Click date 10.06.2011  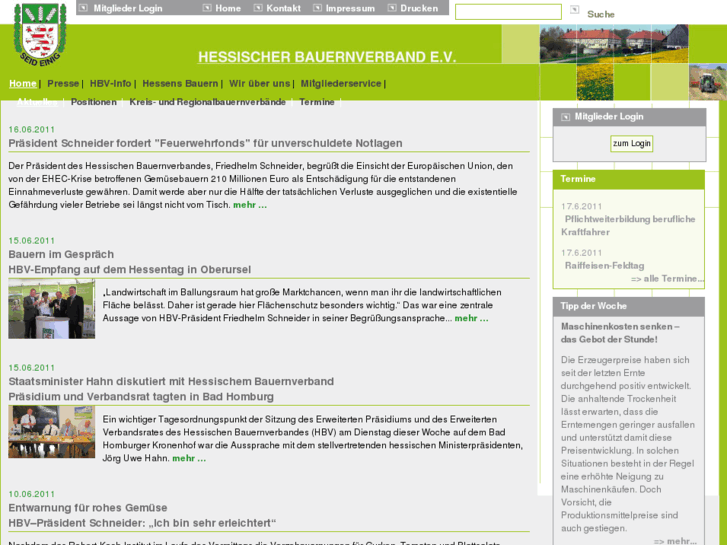pyautogui.click(x=32, y=494)
